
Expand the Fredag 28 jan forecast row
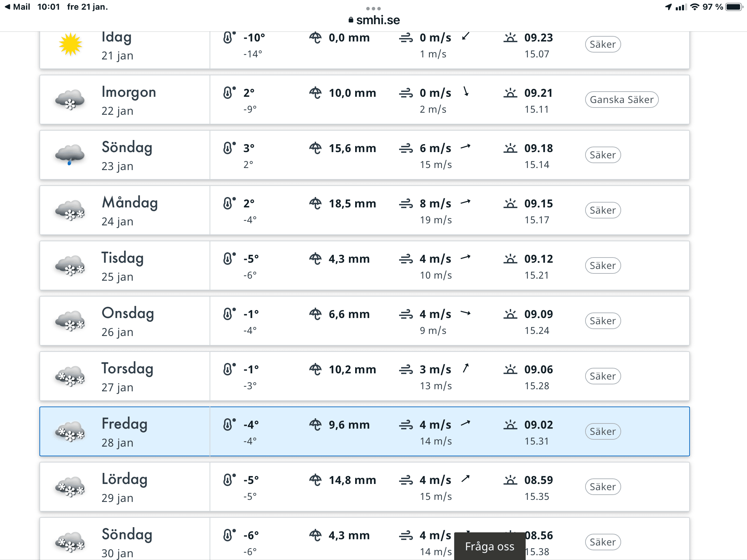click(365, 431)
